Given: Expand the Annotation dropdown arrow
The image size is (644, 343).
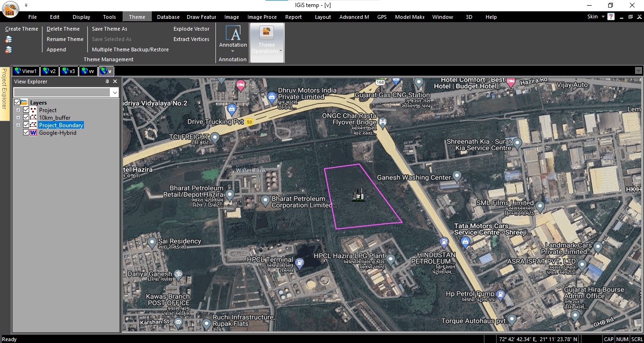Looking at the screenshot, I should (233, 51).
